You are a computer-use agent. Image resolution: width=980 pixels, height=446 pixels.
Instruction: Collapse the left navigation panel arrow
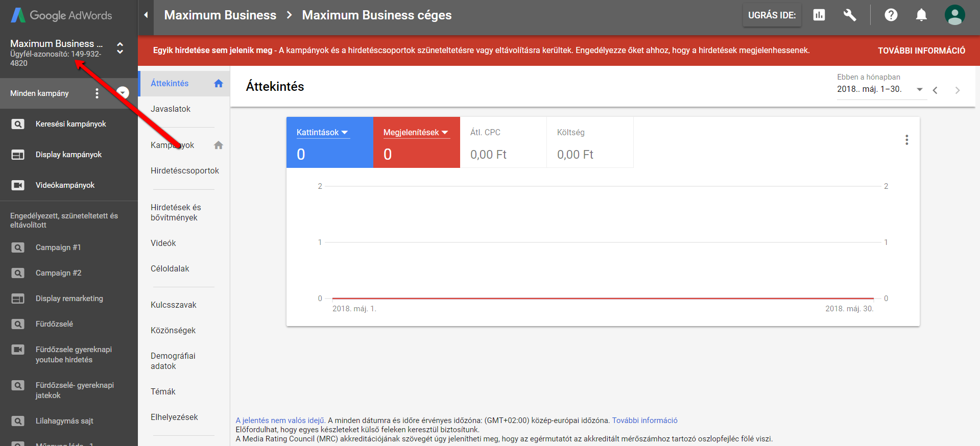click(x=146, y=15)
